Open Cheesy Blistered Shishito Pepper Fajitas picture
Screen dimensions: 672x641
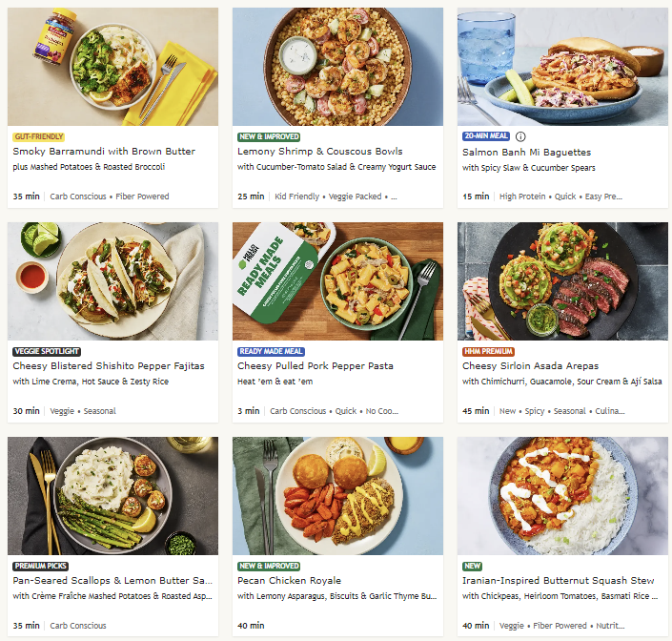[112, 281]
